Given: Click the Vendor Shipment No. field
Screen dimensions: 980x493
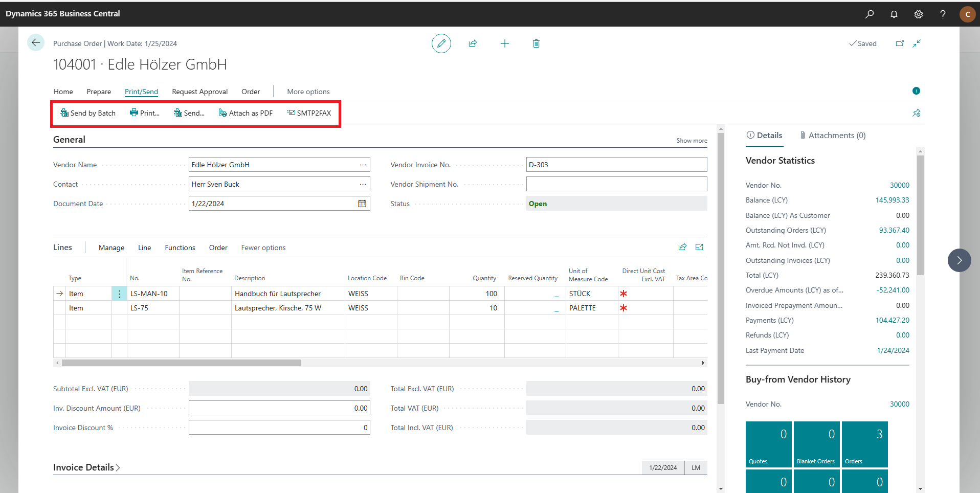Looking at the screenshot, I should coord(617,184).
